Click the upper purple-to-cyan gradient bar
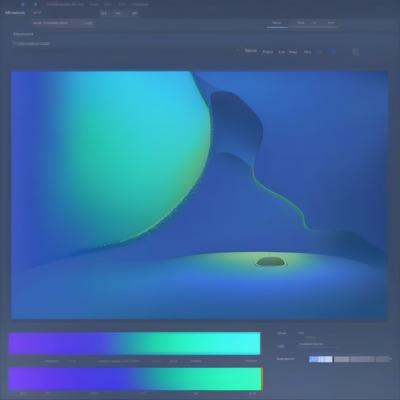This screenshot has height=400, width=400. coord(134,343)
